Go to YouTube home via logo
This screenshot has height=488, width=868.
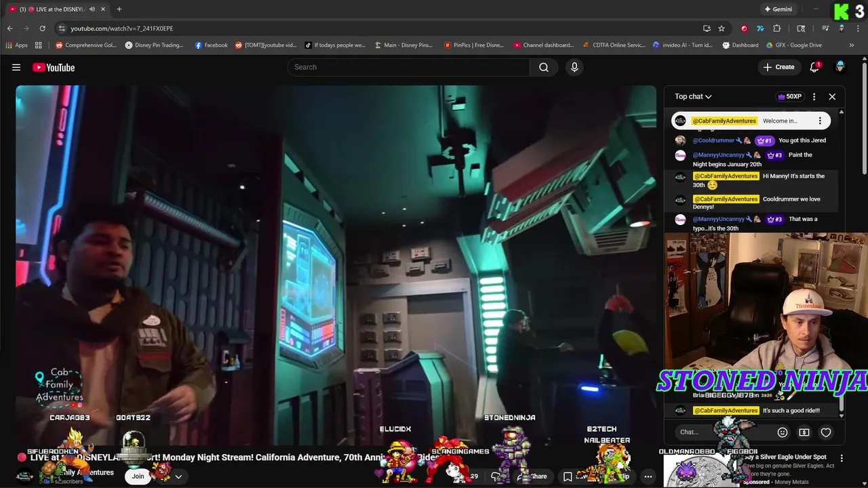point(54,67)
